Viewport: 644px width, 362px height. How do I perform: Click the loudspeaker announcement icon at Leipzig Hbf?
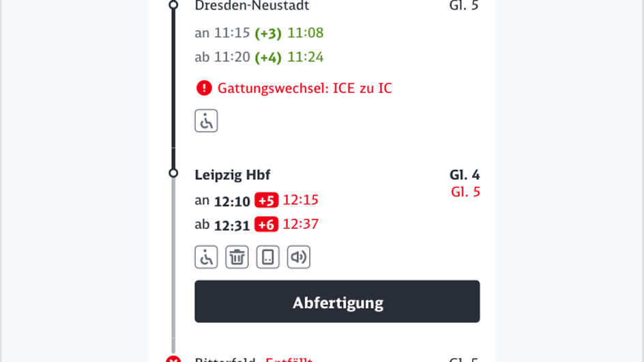coord(299,257)
